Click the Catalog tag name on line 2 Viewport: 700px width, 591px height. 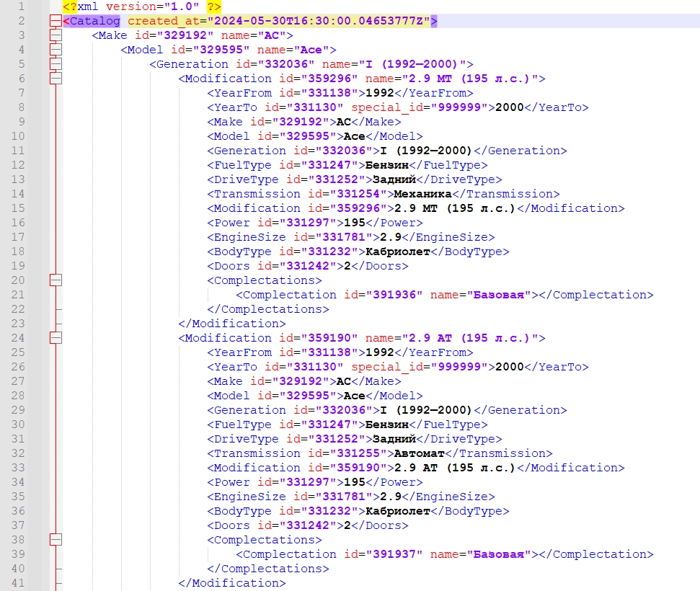pyautogui.click(x=95, y=21)
